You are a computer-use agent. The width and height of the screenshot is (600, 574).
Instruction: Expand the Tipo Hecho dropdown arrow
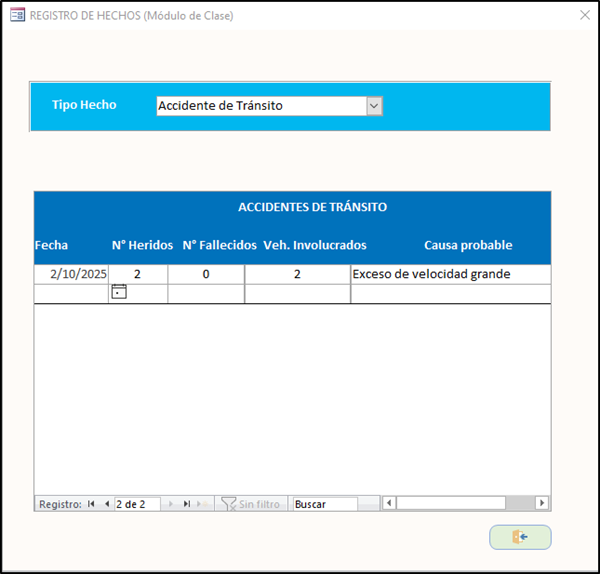pyautogui.click(x=374, y=106)
